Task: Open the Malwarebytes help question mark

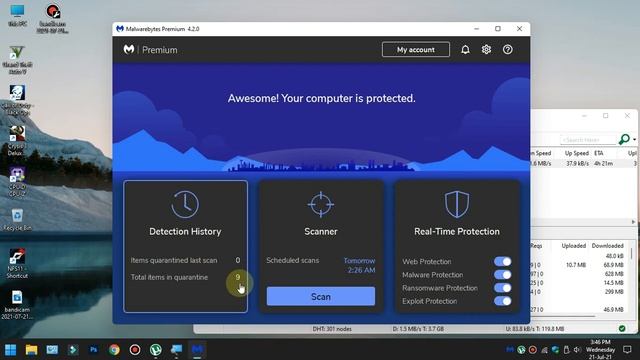Action: 507,50
